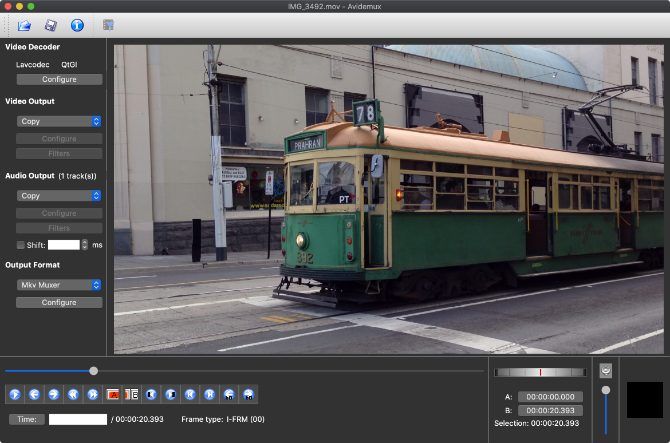
Task: Click the current time input field
Action: coord(78,419)
